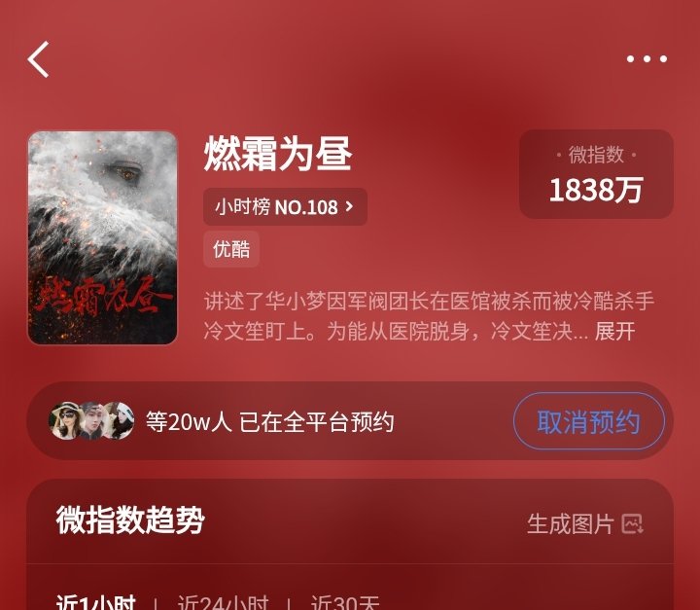Tap the first user avatar with hat
The height and width of the screenshot is (610, 700).
(66, 421)
